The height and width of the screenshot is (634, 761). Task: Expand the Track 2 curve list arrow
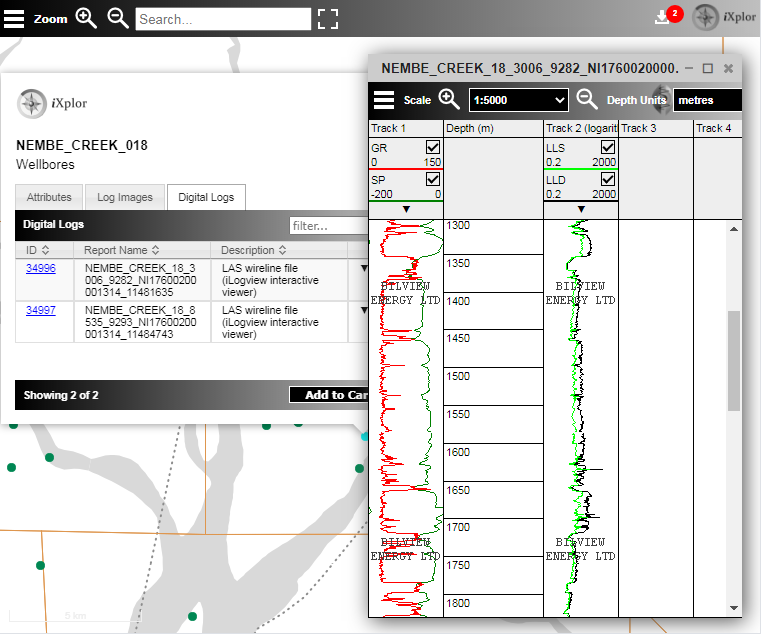[581, 208]
